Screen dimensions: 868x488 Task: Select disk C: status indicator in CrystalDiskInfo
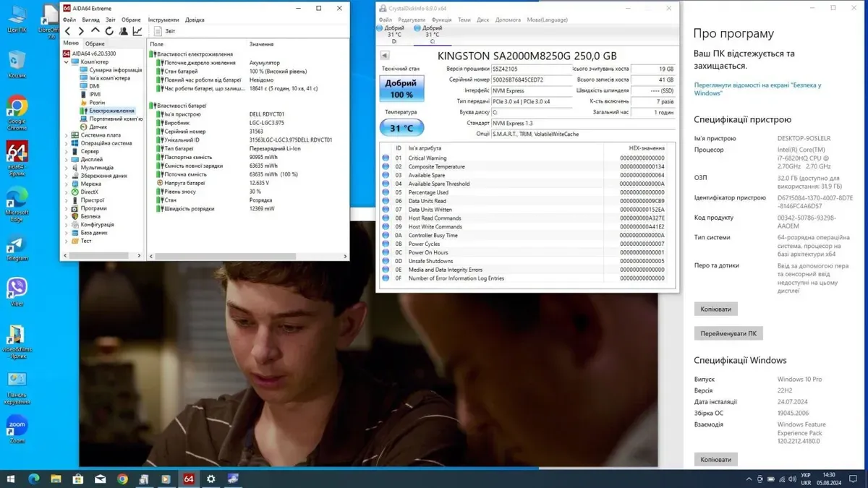(431, 34)
